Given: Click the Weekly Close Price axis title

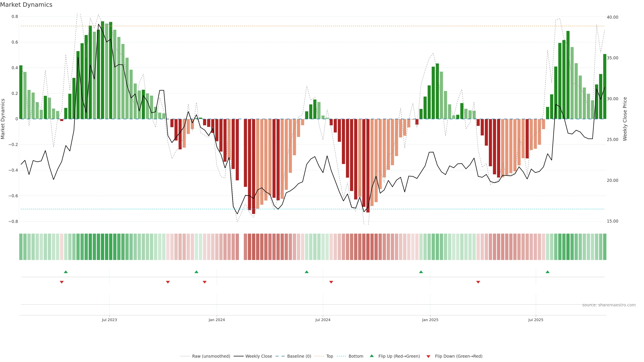Looking at the screenshot, I should [x=625, y=119].
